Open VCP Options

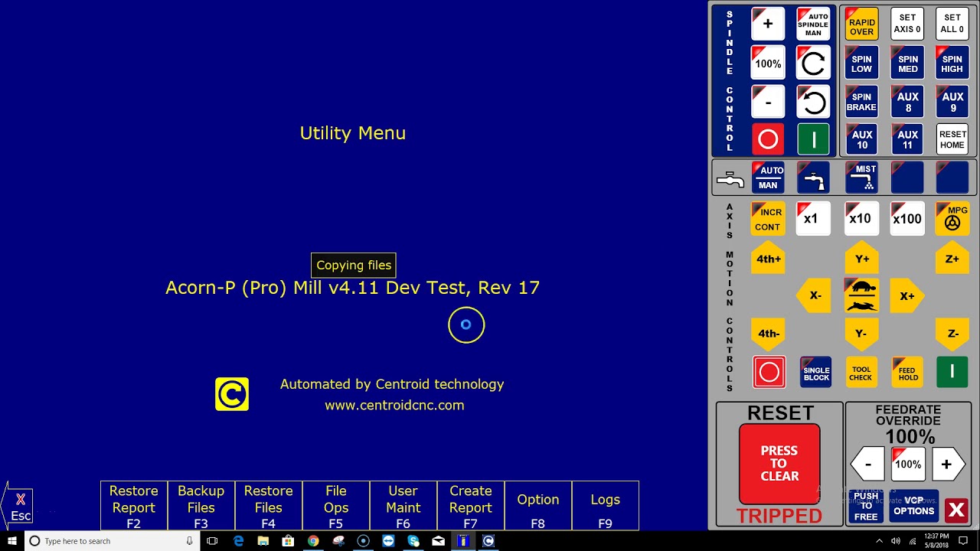(914, 507)
